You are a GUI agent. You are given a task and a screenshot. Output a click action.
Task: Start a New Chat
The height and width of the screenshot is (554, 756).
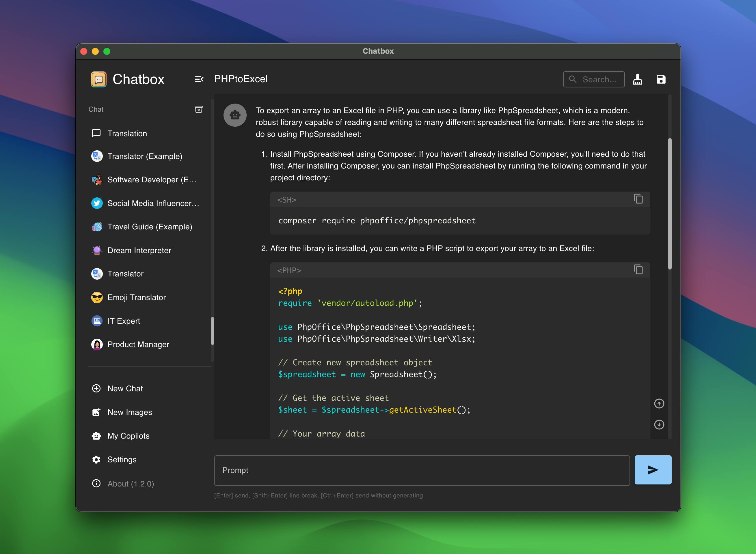click(147, 389)
